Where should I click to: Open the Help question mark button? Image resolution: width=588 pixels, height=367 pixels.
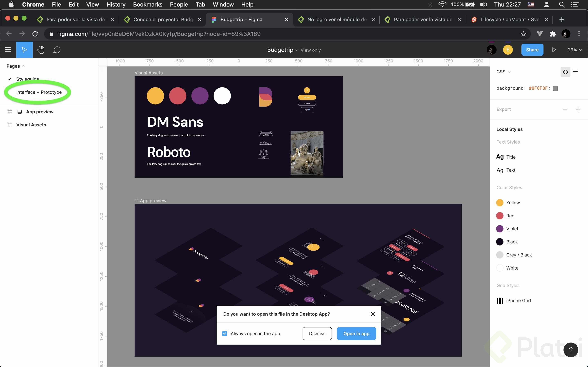pos(571,349)
